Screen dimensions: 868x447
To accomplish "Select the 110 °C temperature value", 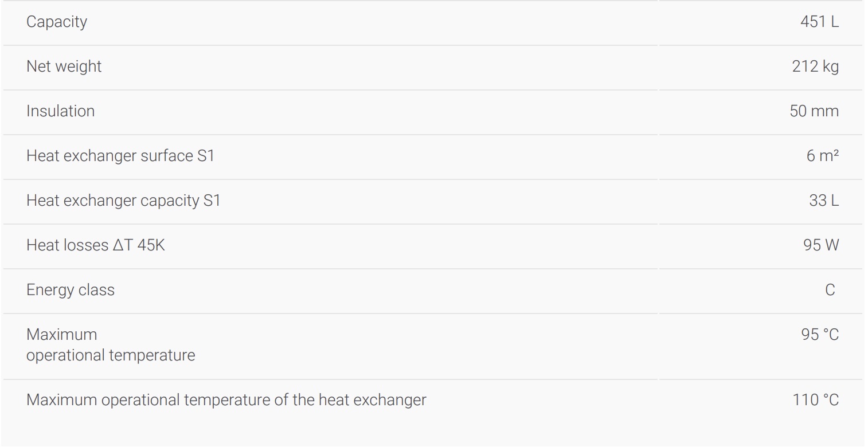I will click(x=816, y=400).
